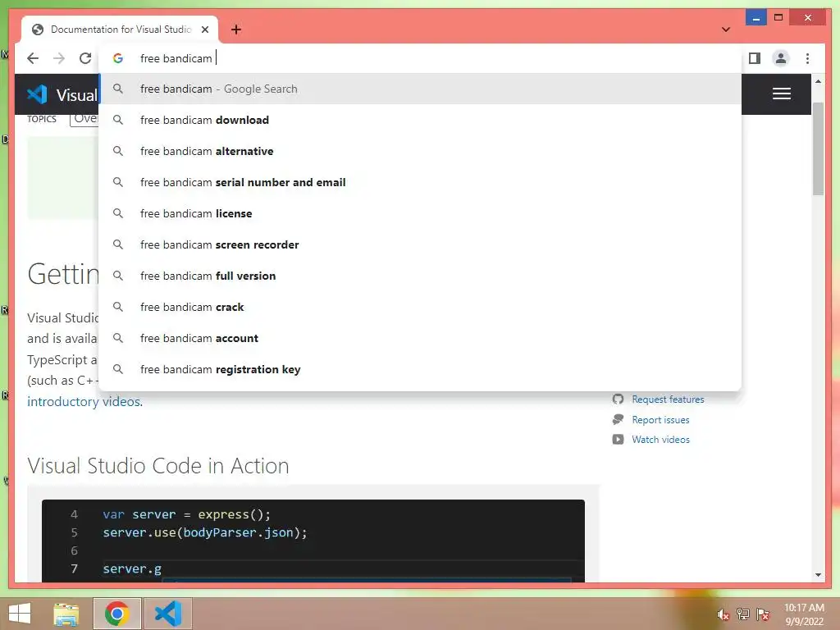Pick 'free bandicam crack' suggestion
Viewport: 840px width, 630px height.
coord(420,307)
